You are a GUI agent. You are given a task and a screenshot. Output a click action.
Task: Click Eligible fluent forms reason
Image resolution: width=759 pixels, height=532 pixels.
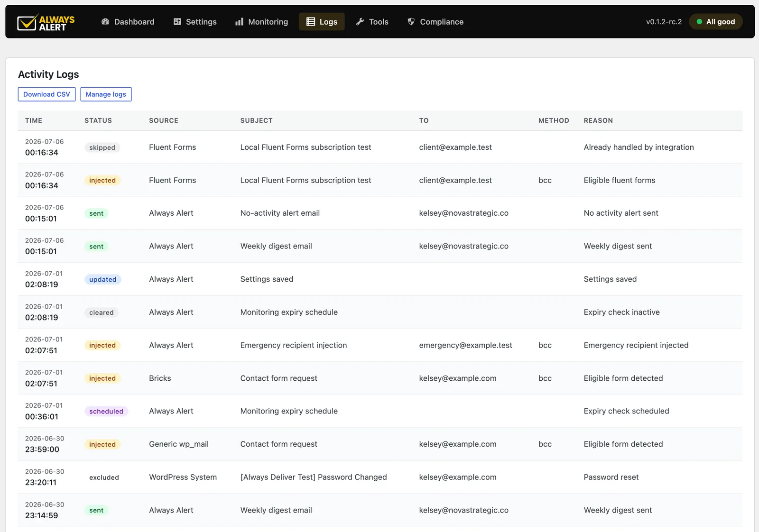pos(619,180)
